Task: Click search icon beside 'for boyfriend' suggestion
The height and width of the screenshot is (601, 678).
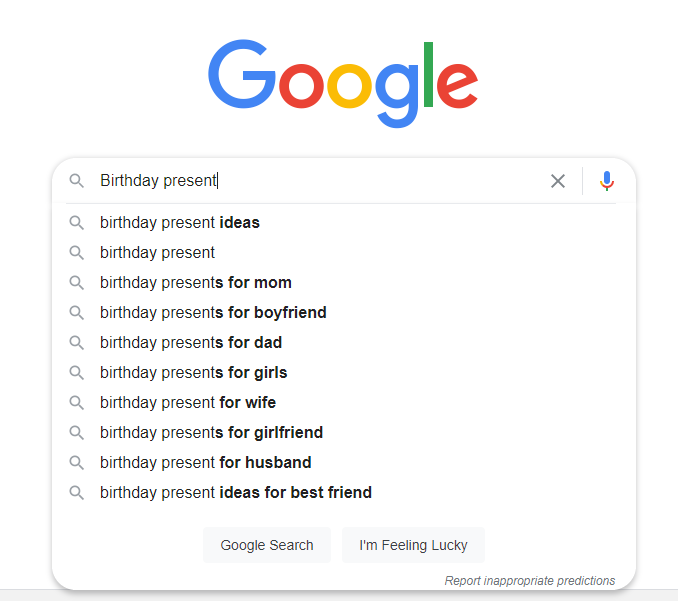Action: (x=77, y=313)
